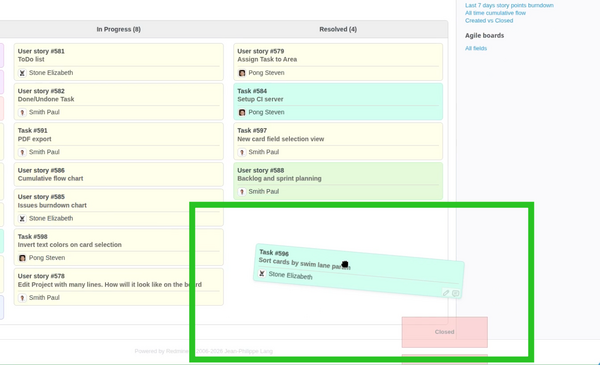Click Stone Elizabeth name on story #585
This screenshot has height=365, width=600.
pyautogui.click(x=51, y=218)
